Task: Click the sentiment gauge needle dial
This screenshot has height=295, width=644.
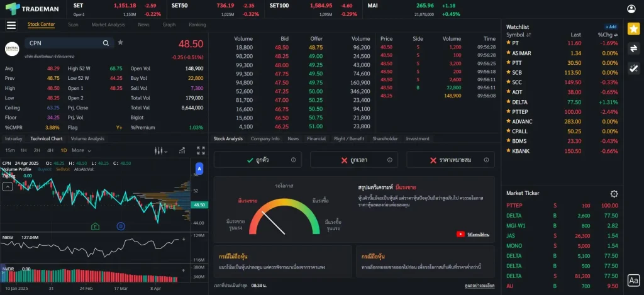Action: (x=284, y=216)
